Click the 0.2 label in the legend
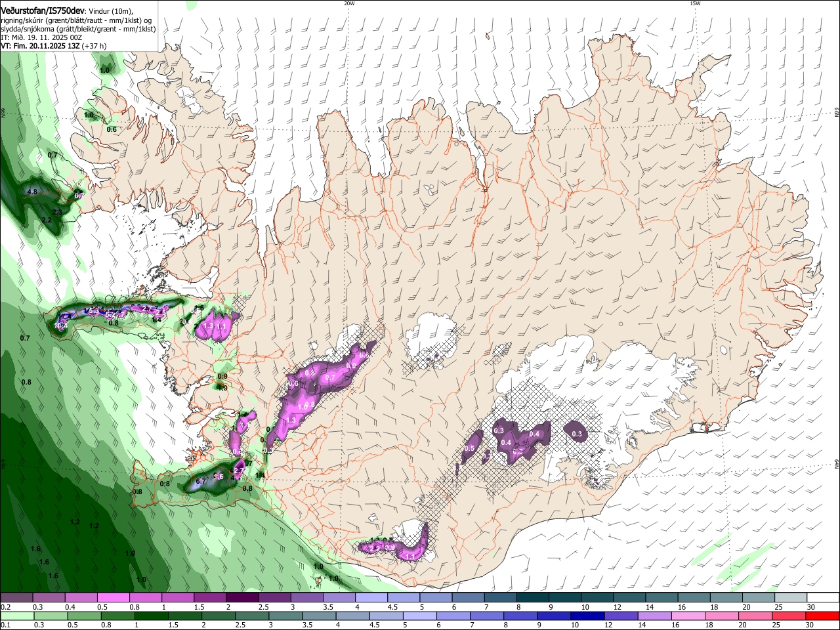The image size is (840, 630). tap(6, 607)
